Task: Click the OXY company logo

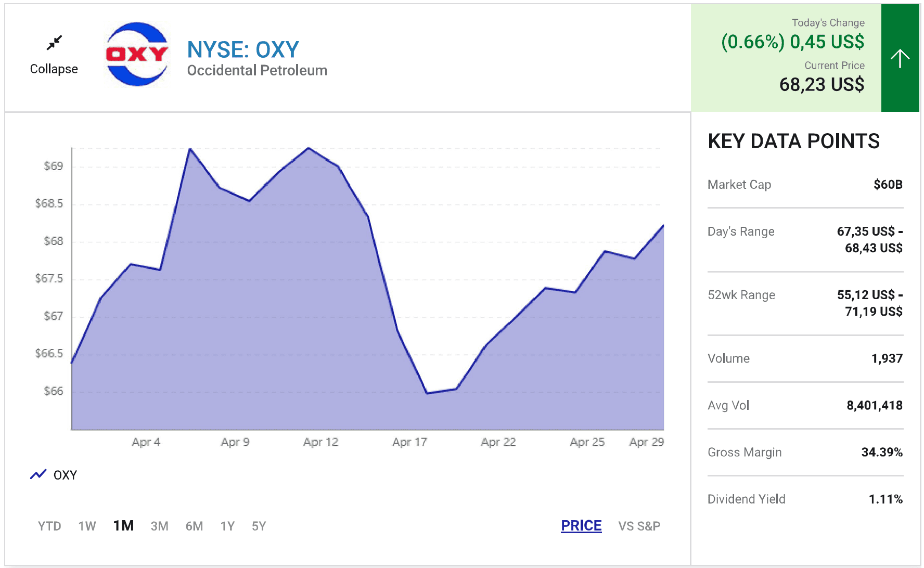Action: point(137,54)
